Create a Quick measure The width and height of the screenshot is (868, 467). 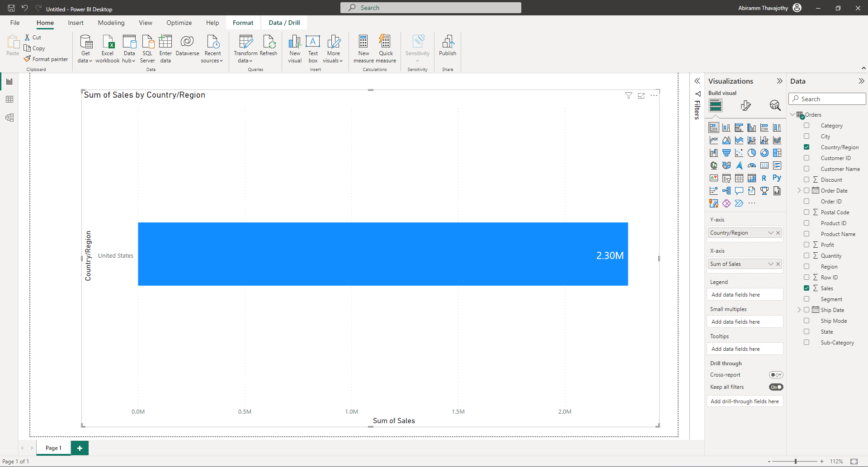386,49
